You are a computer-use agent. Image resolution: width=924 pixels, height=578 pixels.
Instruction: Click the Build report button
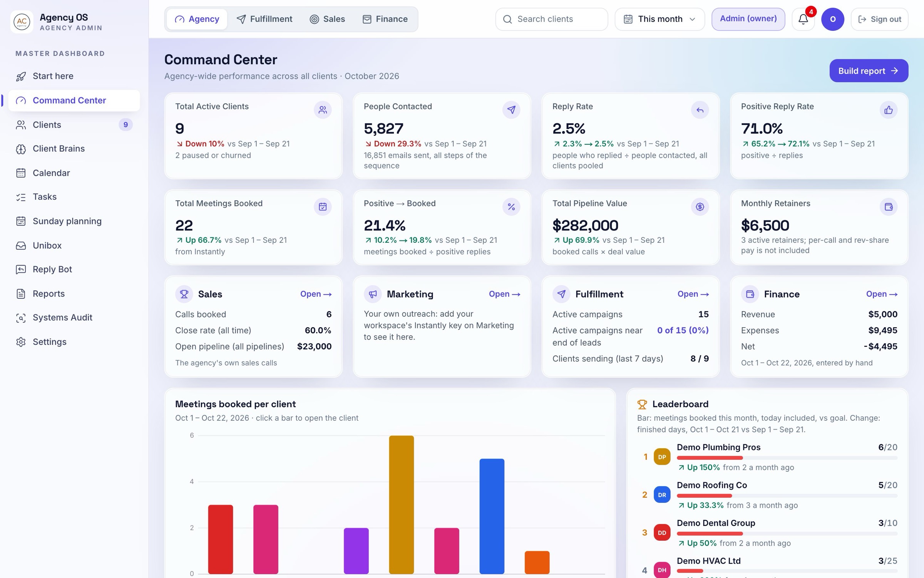pyautogui.click(x=869, y=71)
